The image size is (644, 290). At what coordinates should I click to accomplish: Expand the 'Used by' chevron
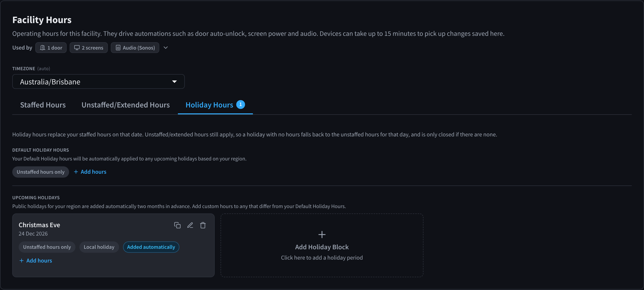pyautogui.click(x=165, y=48)
